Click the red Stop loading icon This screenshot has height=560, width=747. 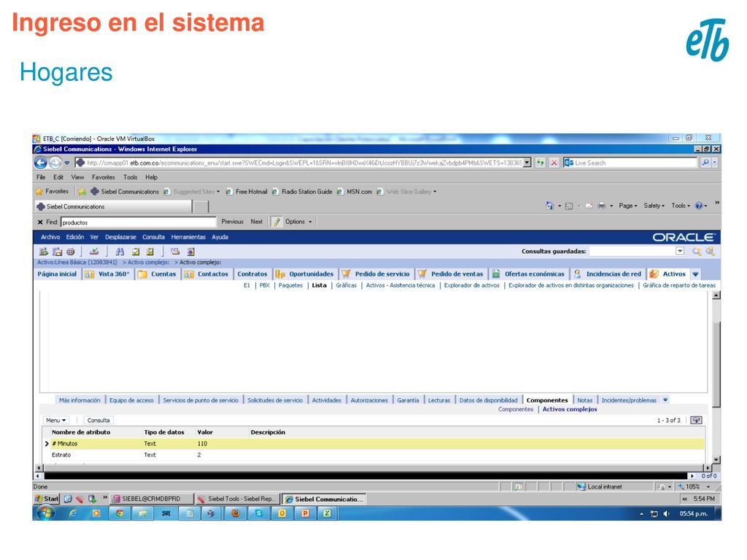554,163
